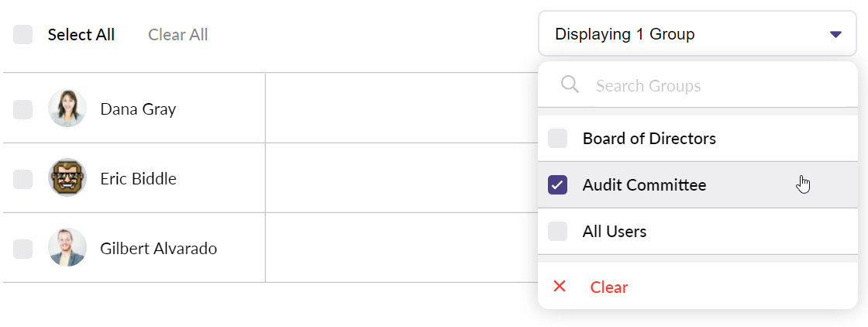Screen dimensions: 868x327
Task: Enable the Board of Directors checkbox
Action: pyautogui.click(x=558, y=139)
